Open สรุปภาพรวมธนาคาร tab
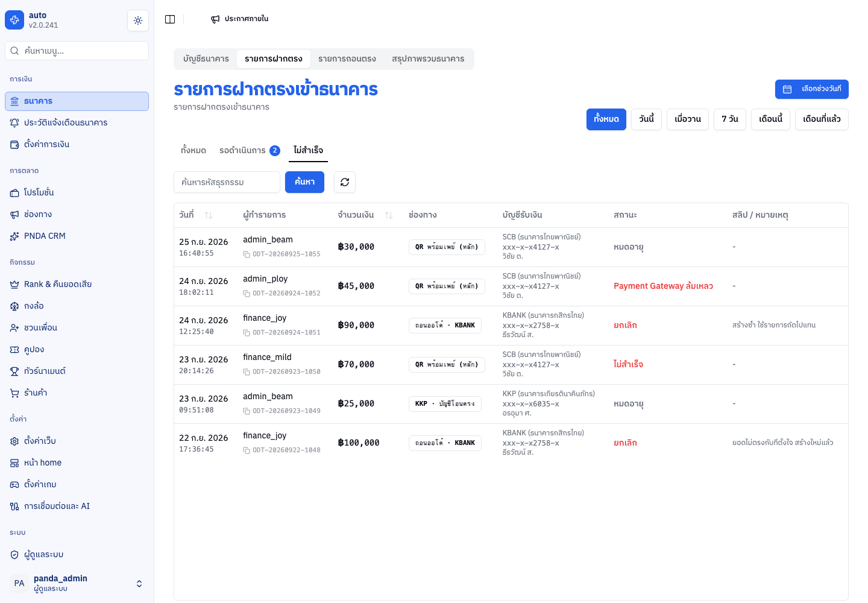The image size is (868, 603). coord(428,59)
